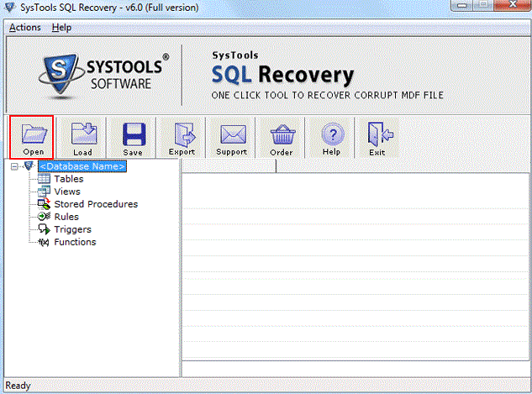Click the Open folder toolbar icon
Image resolution: width=532 pixels, height=394 pixels.
click(34, 134)
